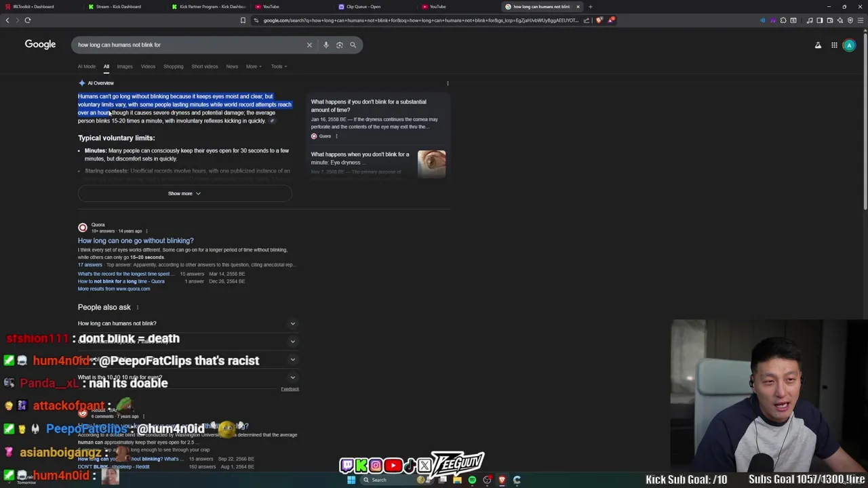This screenshot has width=868, height=488.
Task: Open File Explorer from the taskbar
Action: 457,480
